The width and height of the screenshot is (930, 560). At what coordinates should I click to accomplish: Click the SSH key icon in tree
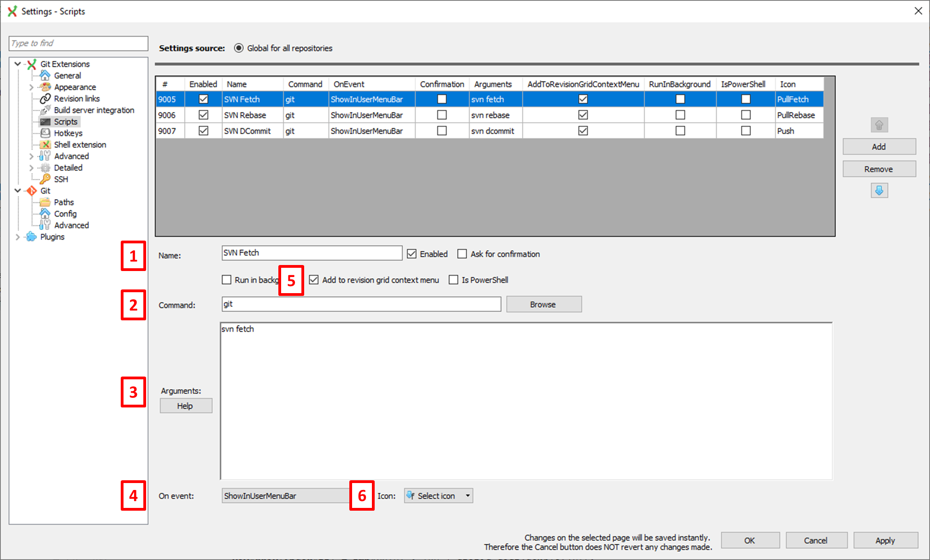point(45,179)
